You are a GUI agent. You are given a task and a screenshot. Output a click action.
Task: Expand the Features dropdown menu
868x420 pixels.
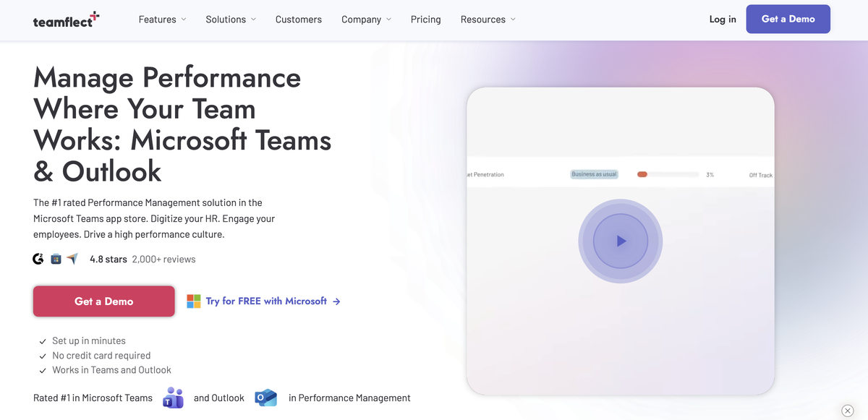click(162, 20)
